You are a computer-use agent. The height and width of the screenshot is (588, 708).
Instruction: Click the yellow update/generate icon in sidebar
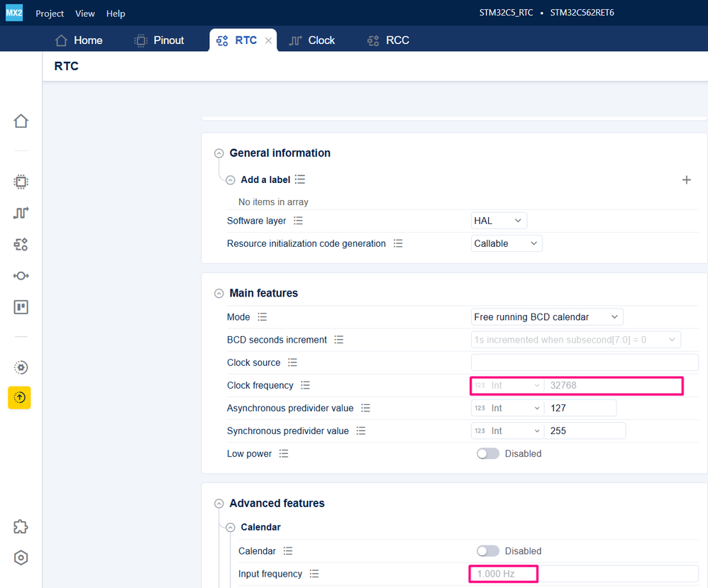point(19,397)
